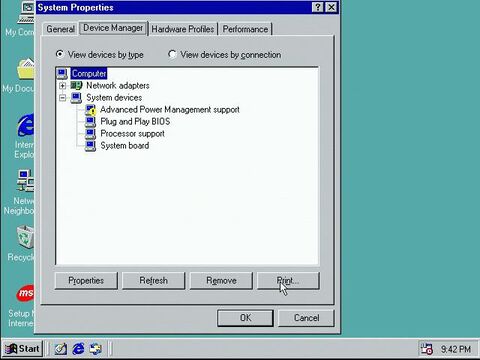Click the Remove button

(221, 281)
